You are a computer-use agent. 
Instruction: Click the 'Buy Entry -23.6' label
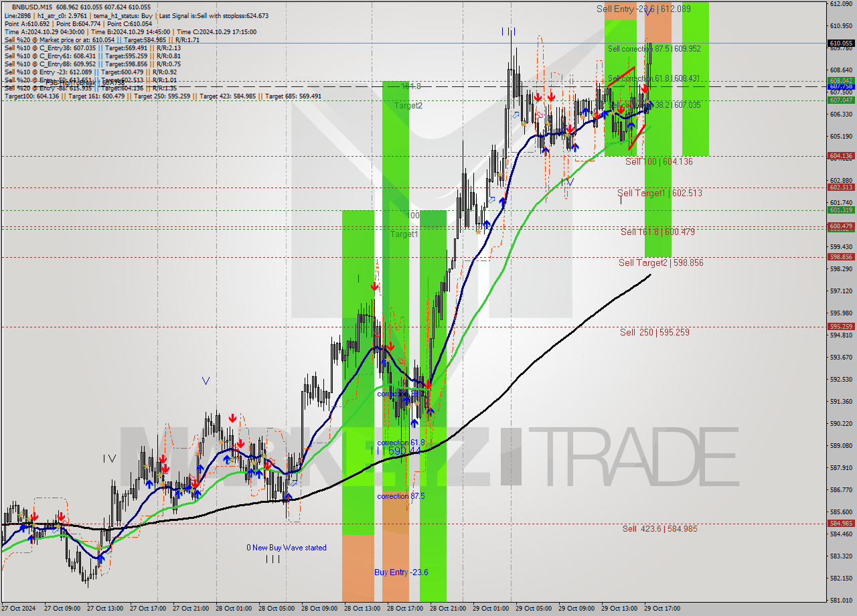[x=401, y=572]
